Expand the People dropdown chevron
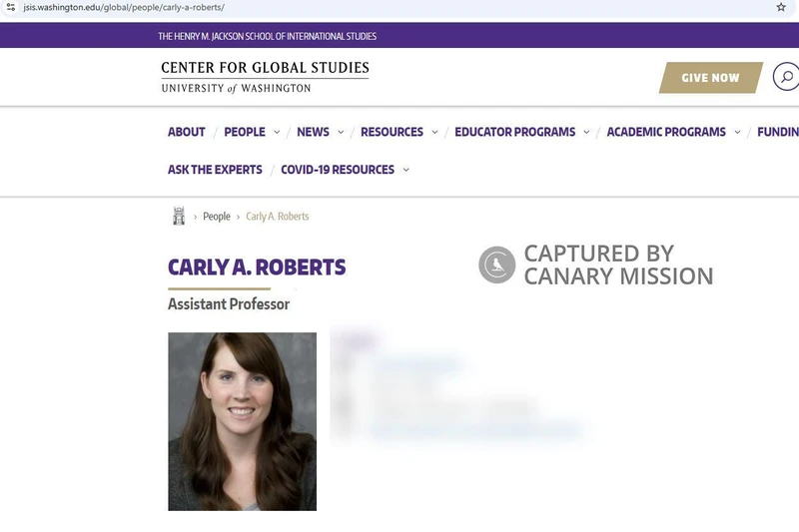 [x=277, y=132]
